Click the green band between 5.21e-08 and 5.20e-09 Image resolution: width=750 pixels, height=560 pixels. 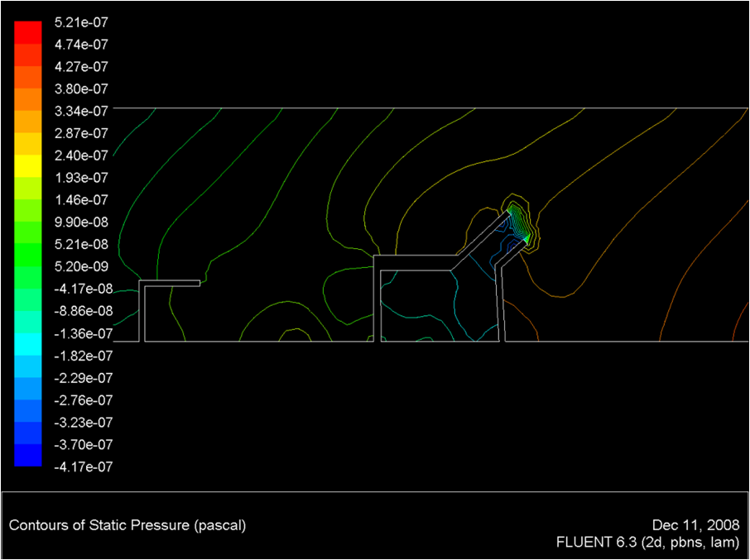28,255
